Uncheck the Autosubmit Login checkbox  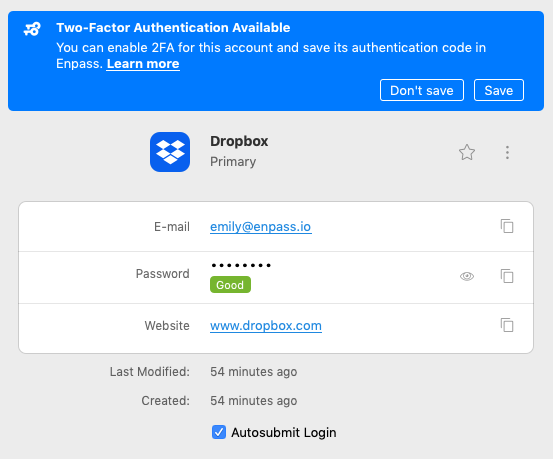point(219,432)
